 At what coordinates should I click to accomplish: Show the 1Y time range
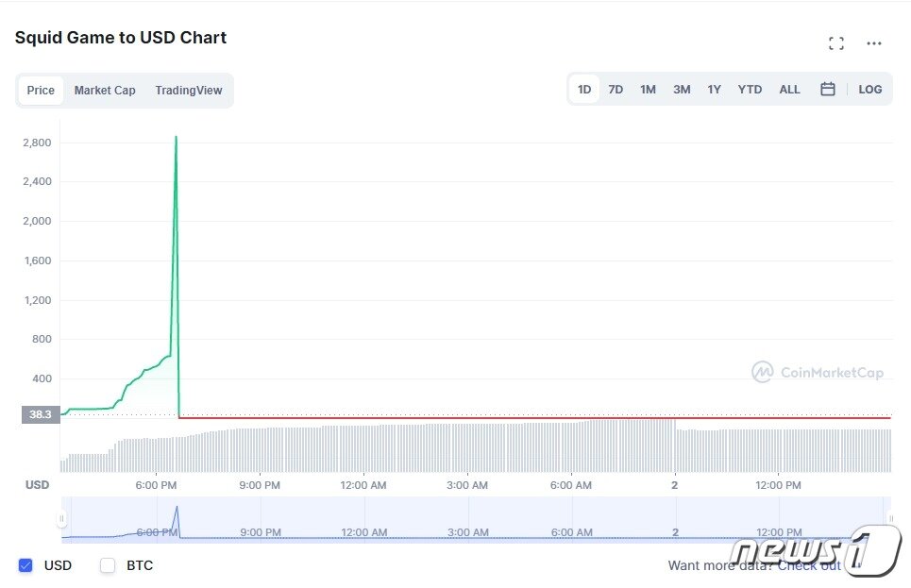click(x=715, y=90)
